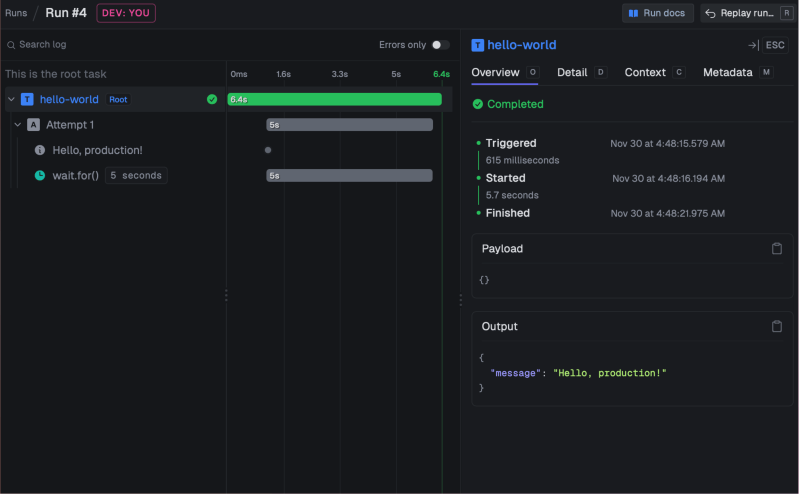This screenshot has height=494, width=799.
Task: Copy the Payload with clipboard icon
Action: click(x=777, y=248)
